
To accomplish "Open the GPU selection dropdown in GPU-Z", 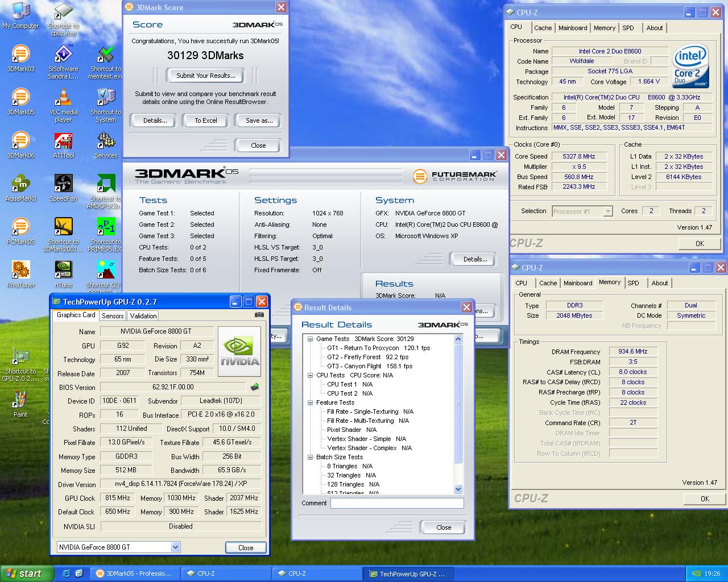I will [175, 547].
